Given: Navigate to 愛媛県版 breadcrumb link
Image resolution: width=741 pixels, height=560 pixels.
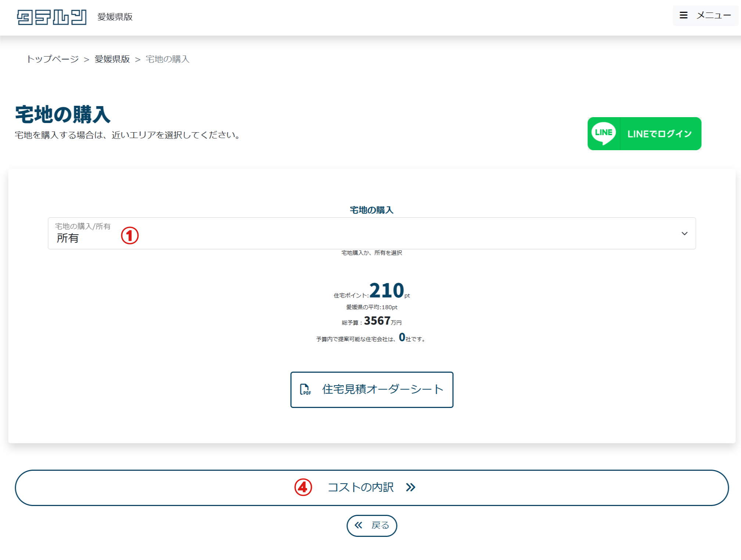Looking at the screenshot, I should (112, 59).
